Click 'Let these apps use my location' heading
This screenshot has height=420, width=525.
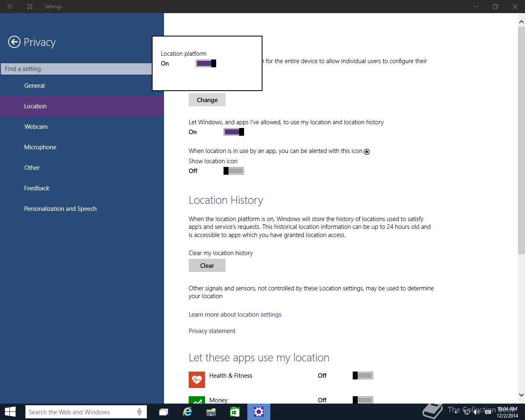tap(259, 358)
